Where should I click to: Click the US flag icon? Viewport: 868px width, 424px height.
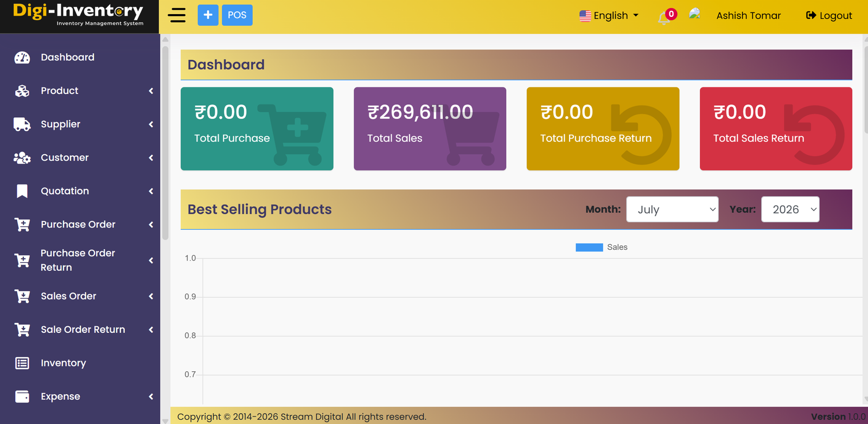[x=585, y=16]
